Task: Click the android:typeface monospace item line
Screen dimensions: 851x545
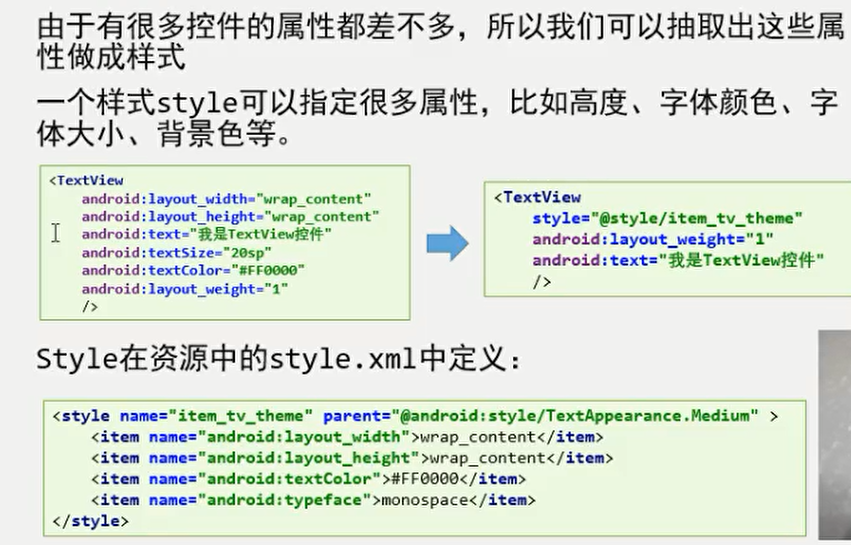Action: tap(313, 500)
